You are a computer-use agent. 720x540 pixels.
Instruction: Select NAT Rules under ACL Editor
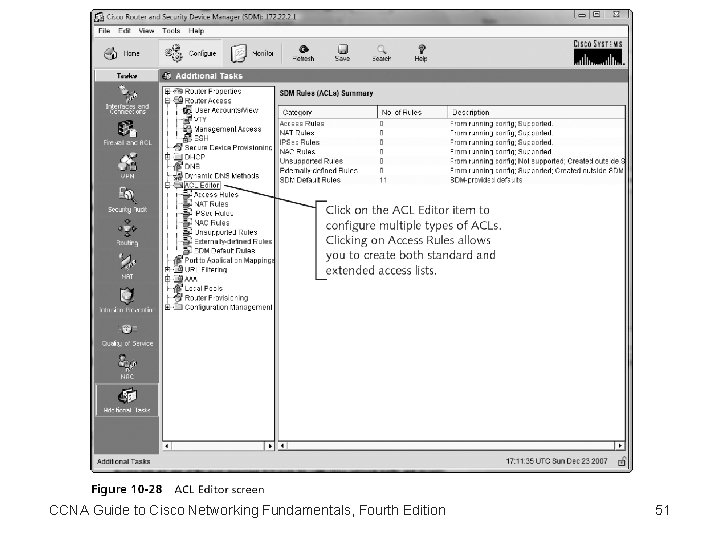(x=211, y=204)
